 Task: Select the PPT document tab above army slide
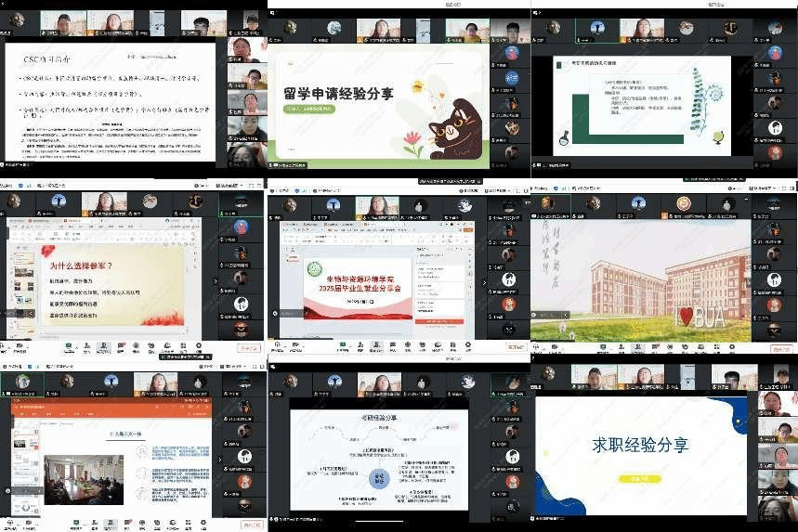pyautogui.click(x=37, y=222)
